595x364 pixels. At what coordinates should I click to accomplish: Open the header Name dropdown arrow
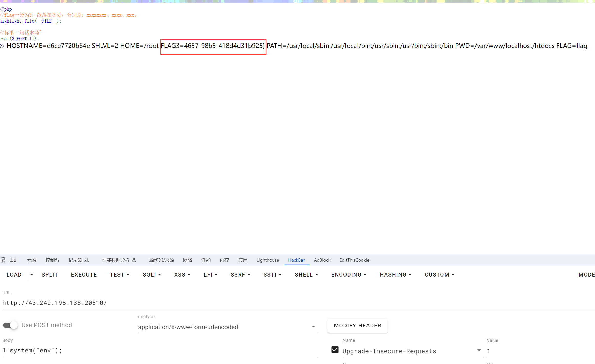[x=479, y=350]
